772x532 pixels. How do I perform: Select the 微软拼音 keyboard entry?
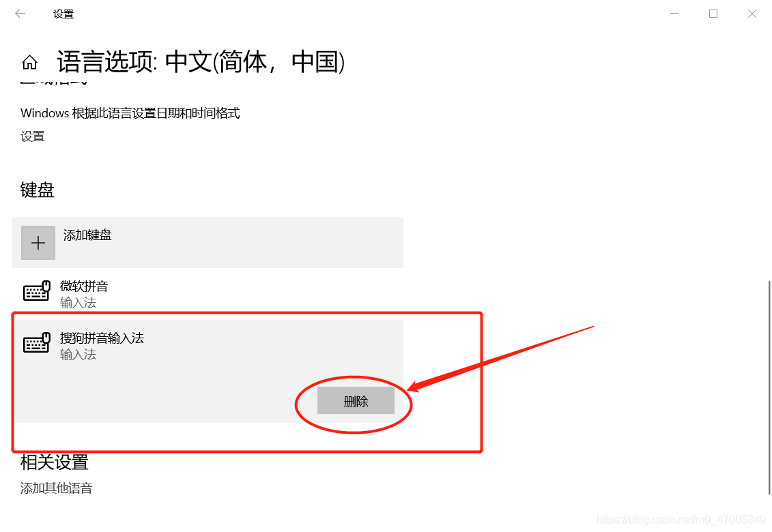click(208, 294)
